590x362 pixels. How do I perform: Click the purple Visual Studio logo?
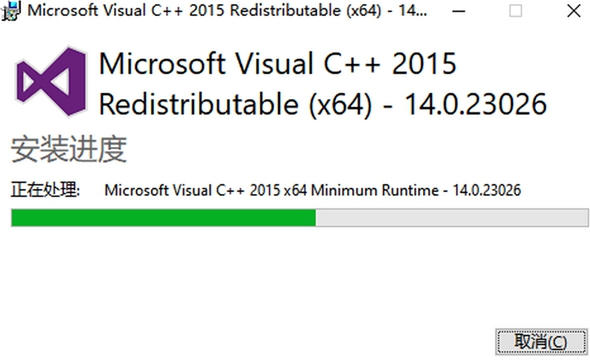(52, 82)
